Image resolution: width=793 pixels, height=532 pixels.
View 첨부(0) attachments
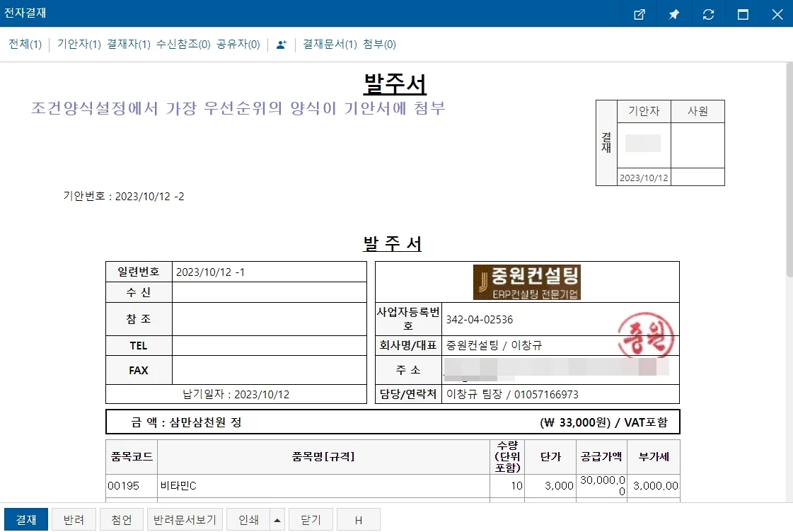pyautogui.click(x=379, y=45)
